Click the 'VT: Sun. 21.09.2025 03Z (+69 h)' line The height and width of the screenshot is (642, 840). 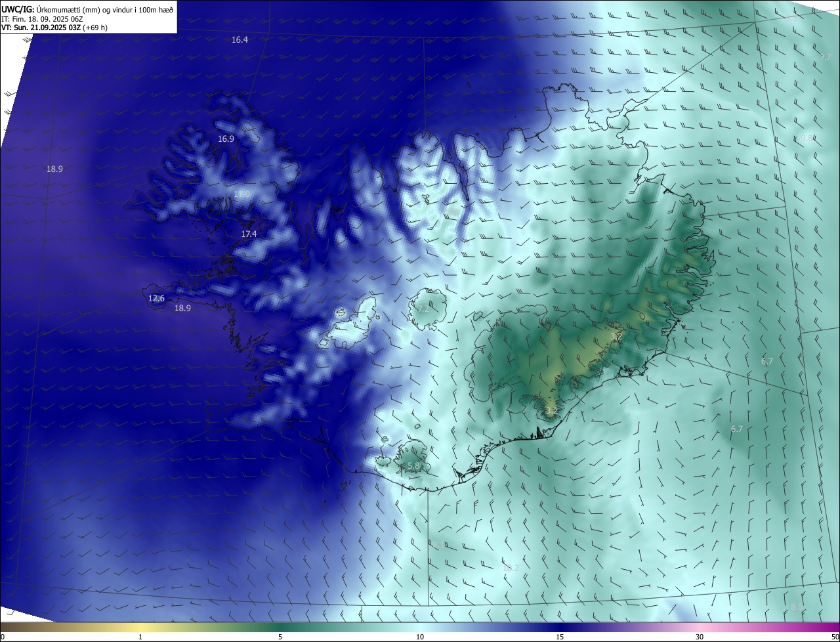pos(54,28)
